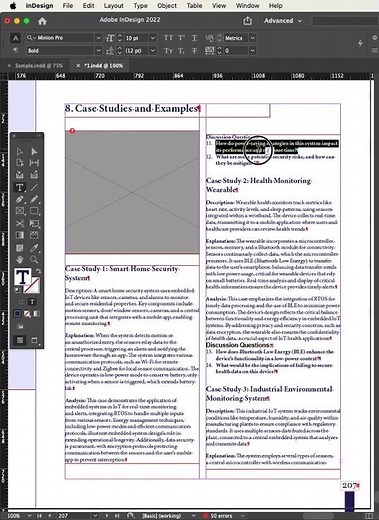
Task: Select the Note tool
Action: [19, 248]
